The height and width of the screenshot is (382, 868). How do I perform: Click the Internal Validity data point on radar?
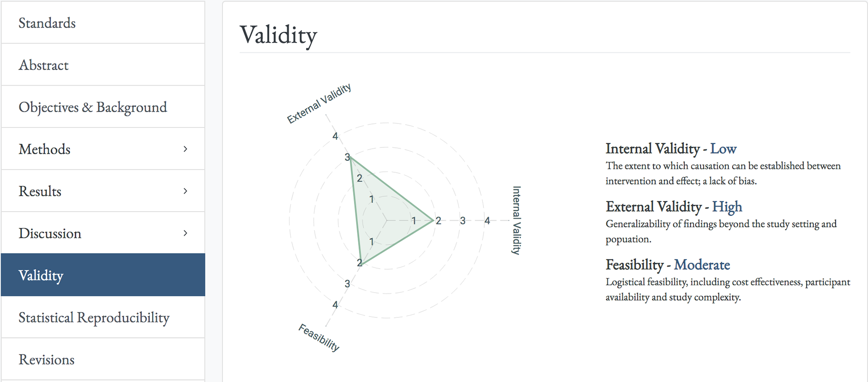pos(434,220)
